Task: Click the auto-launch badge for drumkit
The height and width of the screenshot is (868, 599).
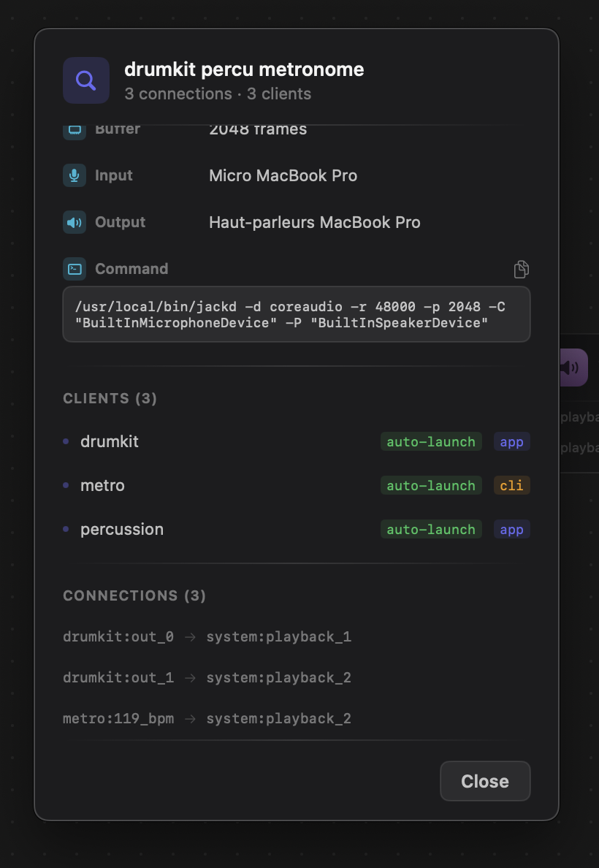Action: click(431, 441)
